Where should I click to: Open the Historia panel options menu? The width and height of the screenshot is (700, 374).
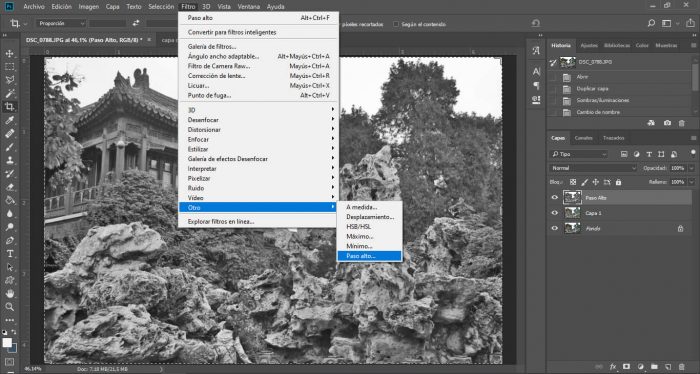point(693,46)
